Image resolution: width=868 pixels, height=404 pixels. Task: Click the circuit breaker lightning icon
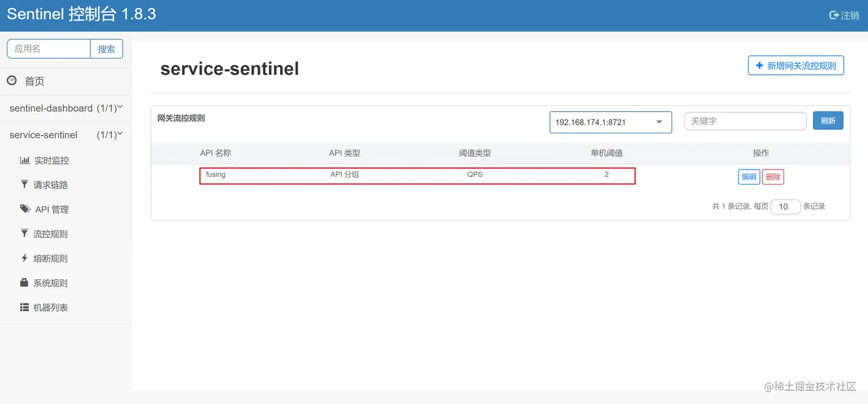point(24,258)
